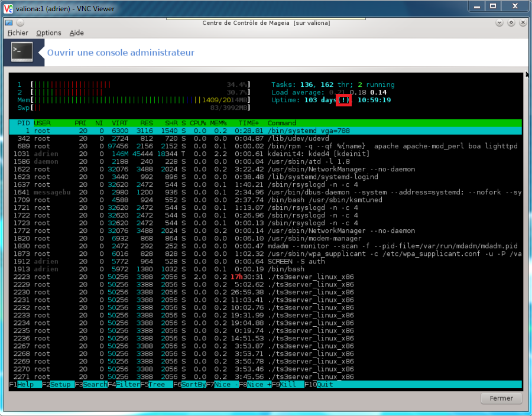
Task: Click the terminal console icon in the header
Action: 22,52
